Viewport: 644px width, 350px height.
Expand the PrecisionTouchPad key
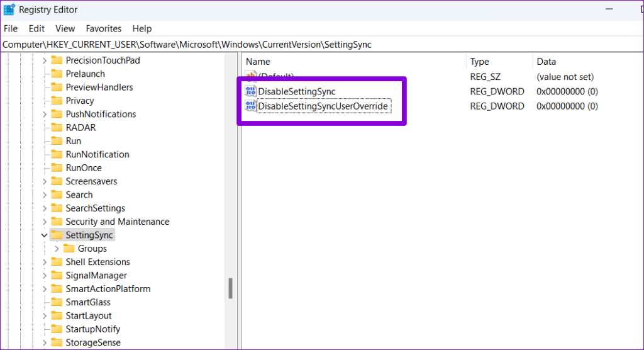(45, 60)
